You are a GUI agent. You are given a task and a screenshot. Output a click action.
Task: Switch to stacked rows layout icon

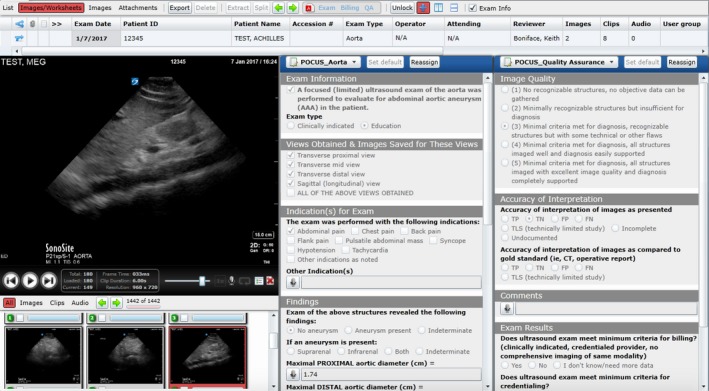(x=454, y=8)
